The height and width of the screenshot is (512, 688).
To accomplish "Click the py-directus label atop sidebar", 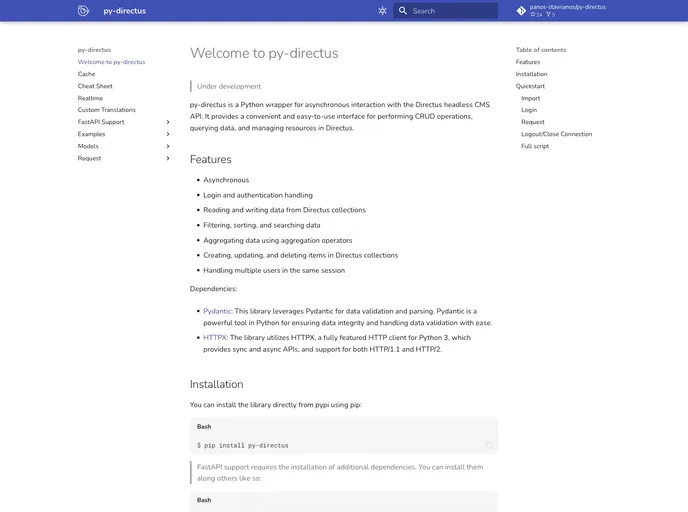I will [94, 50].
